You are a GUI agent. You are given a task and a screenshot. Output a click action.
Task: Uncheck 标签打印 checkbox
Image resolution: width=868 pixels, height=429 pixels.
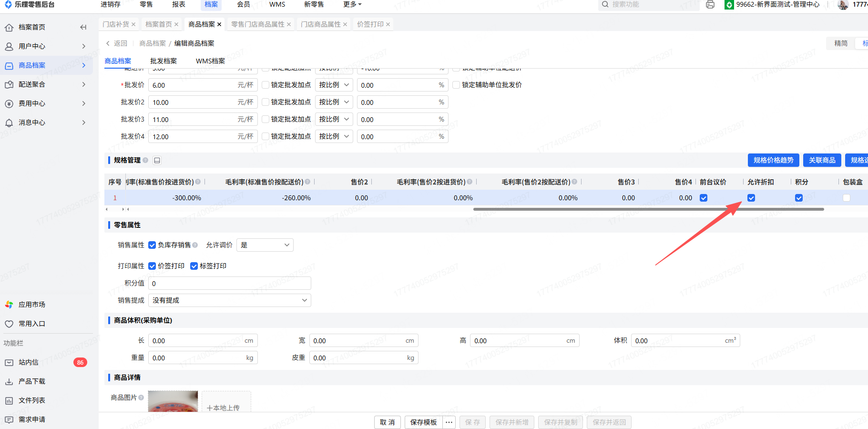pos(194,266)
